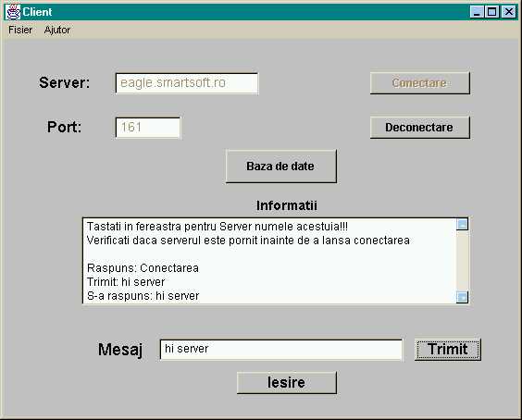Image resolution: width=522 pixels, height=420 pixels.
Task: Open the Fisier menu
Action: click(20, 30)
